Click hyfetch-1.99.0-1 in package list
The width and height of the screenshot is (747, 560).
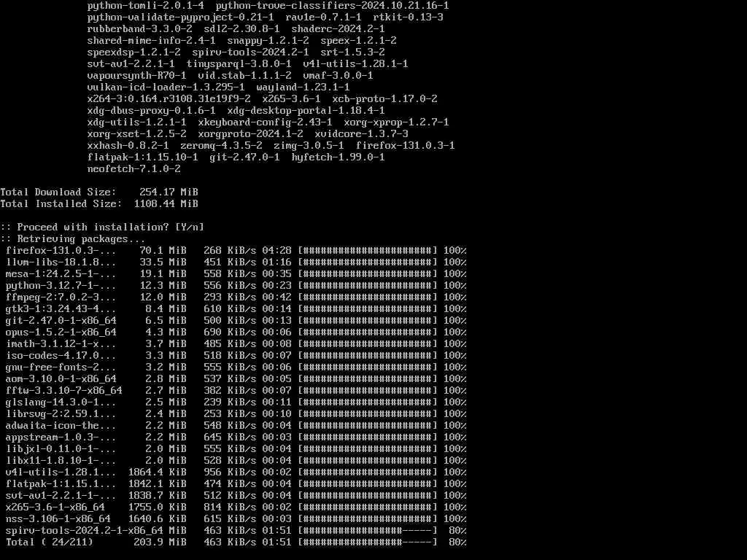[x=338, y=157]
